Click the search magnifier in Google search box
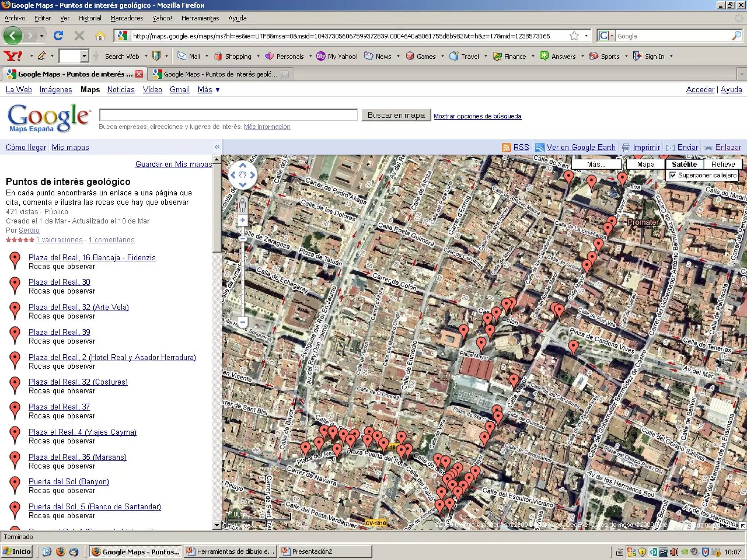The height and width of the screenshot is (560, 747). 736,36
